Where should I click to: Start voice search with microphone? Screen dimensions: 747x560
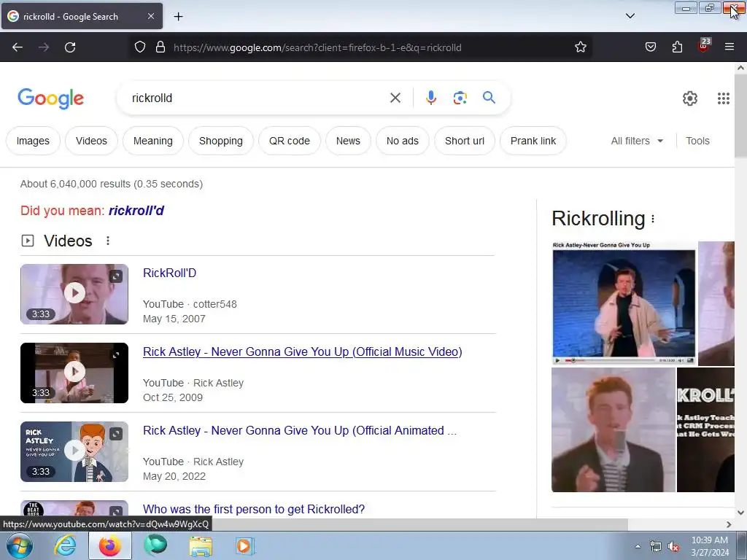pyautogui.click(x=430, y=98)
